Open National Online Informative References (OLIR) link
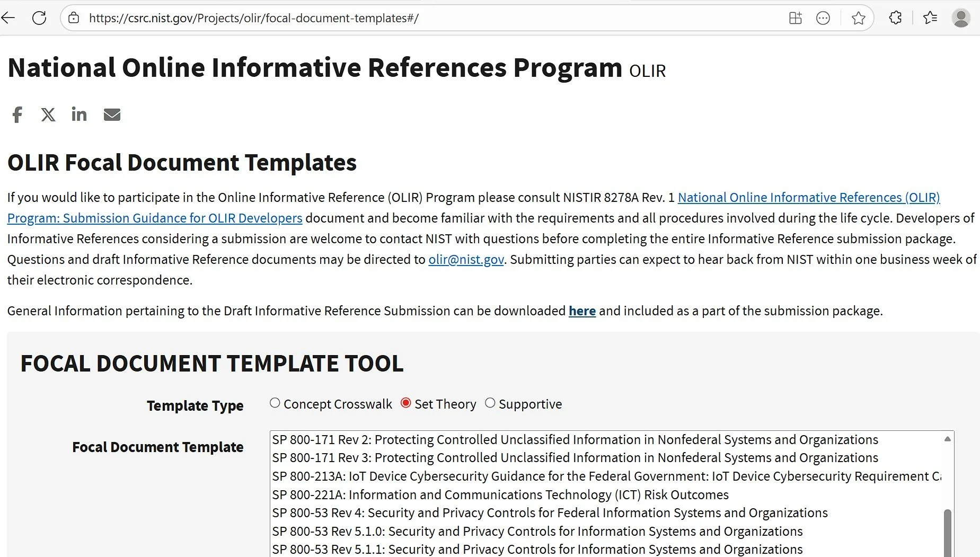The image size is (980, 557). [x=809, y=198]
